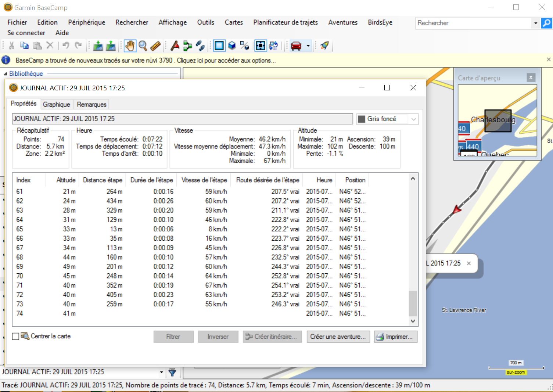Image resolution: width=553 pixels, height=392 pixels.
Task: Switch to 2D map view icon
Action: [219, 46]
